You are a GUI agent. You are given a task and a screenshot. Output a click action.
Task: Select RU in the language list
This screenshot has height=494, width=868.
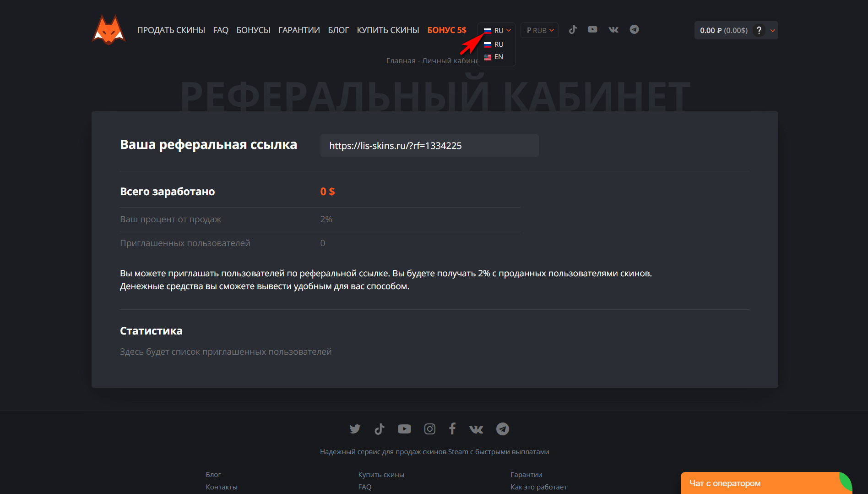494,44
